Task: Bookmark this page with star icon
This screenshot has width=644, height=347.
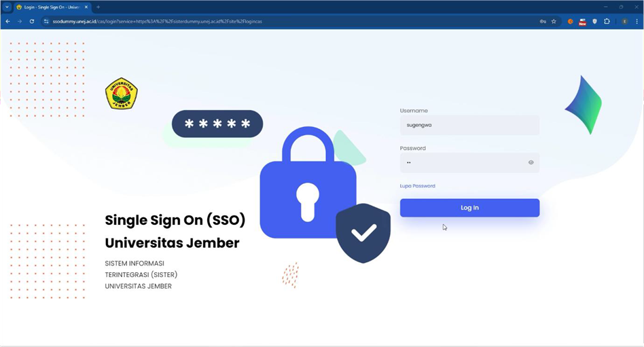Action: pos(554,21)
